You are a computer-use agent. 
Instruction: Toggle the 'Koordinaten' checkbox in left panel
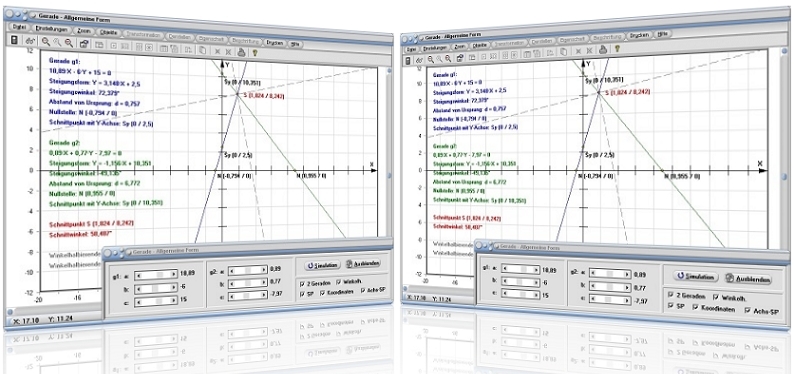point(323,293)
